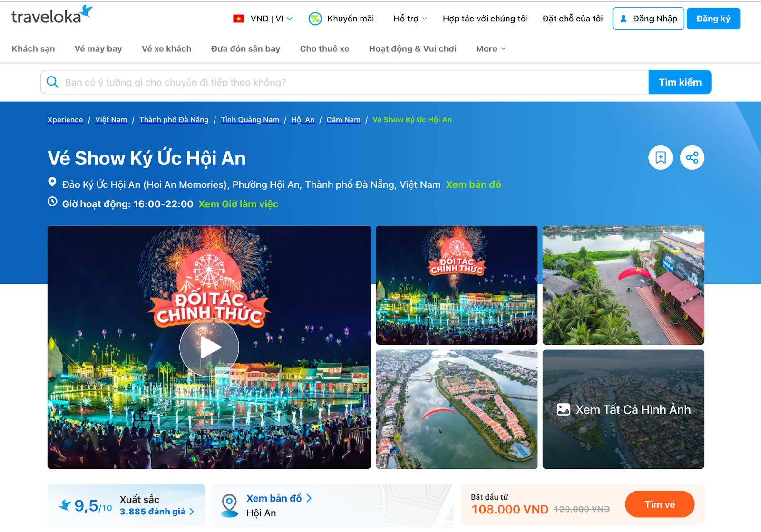Click the map pin icon beside Hội An
The image size is (761, 532).
pyautogui.click(x=230, y=505)
